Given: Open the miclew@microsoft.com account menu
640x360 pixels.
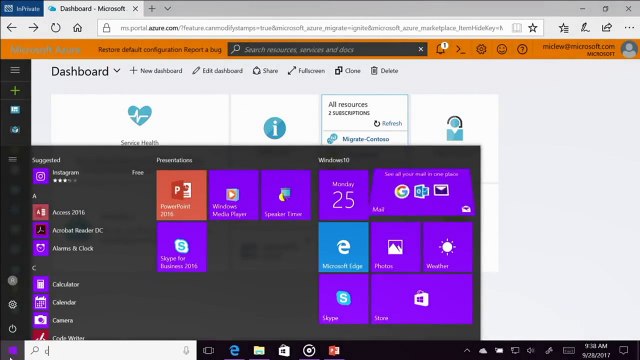Looking at the screenshot, I should (x=589, y=49).
